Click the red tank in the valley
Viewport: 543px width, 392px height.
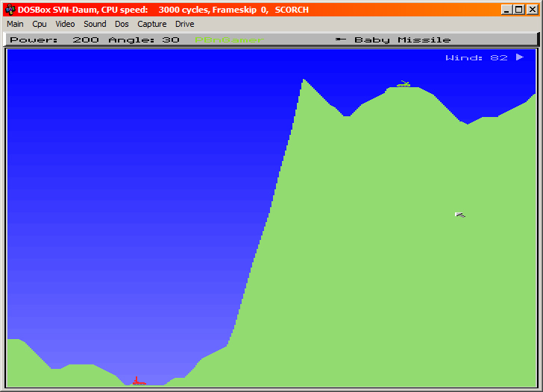138,382
